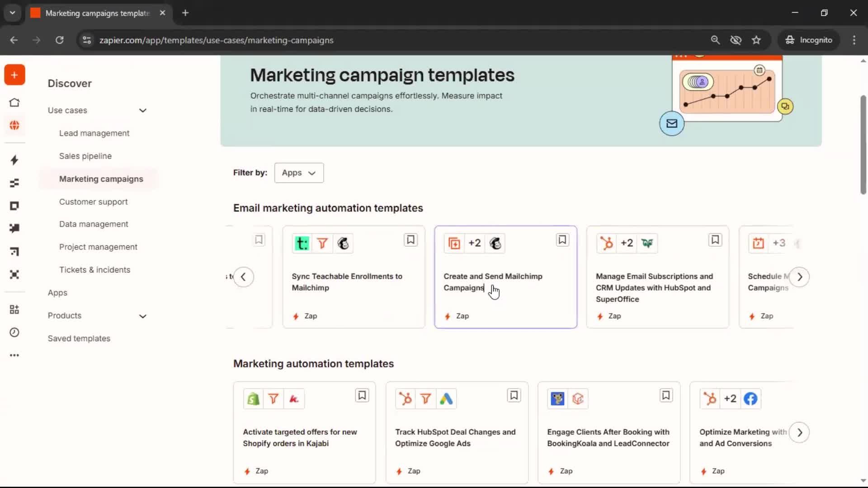Click the third-party cookies blocked eye icon
This screenshot has height=488, width=868.
click(736, 40)
